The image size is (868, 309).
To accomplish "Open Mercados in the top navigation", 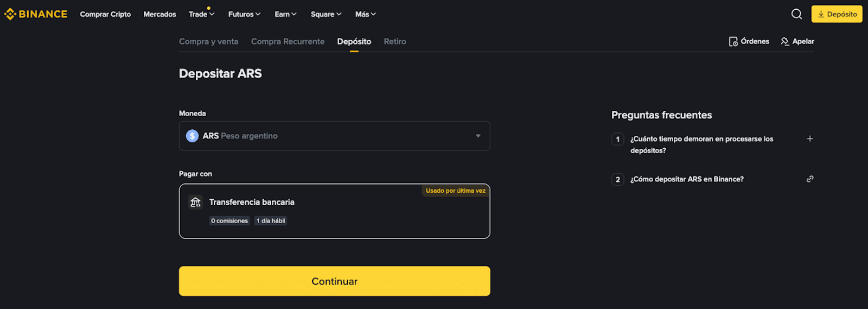I will coord(159,15).
